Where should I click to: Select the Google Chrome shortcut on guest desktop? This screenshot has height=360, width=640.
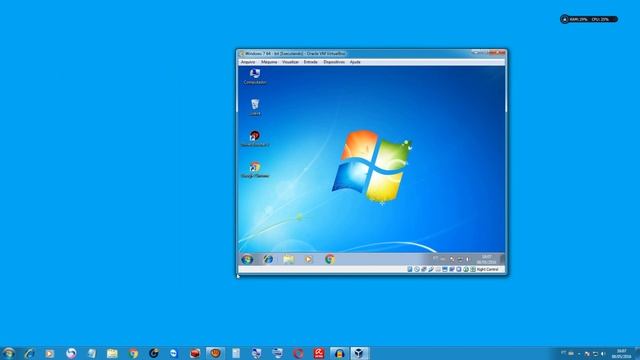(x=255, y=169)
